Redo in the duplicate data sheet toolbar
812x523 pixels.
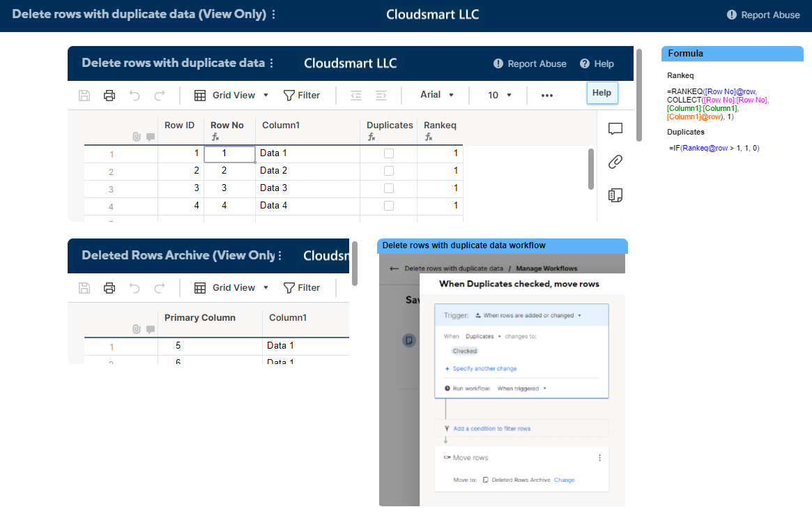point(160,96)
